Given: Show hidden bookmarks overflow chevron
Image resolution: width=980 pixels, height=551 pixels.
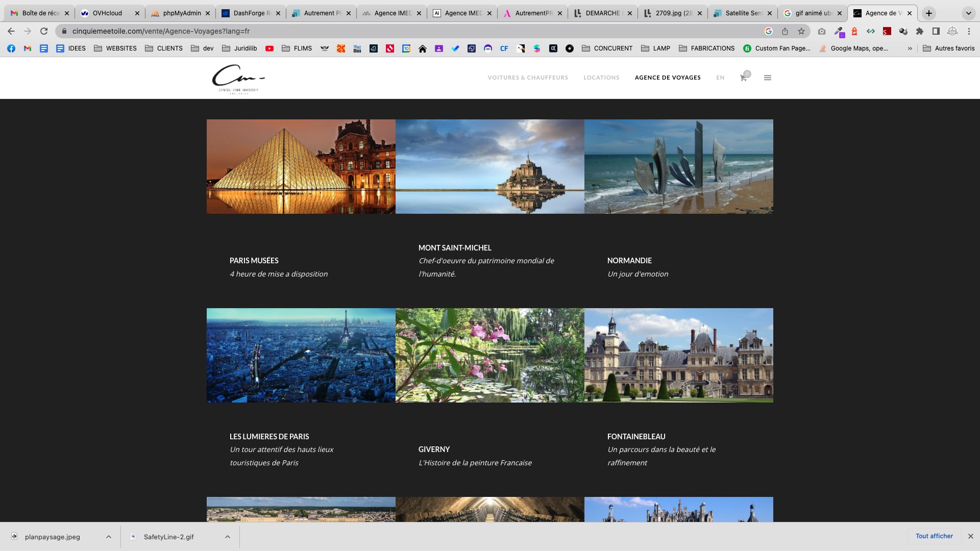Looking at the screenshot, I should click(x=910, y=48).
